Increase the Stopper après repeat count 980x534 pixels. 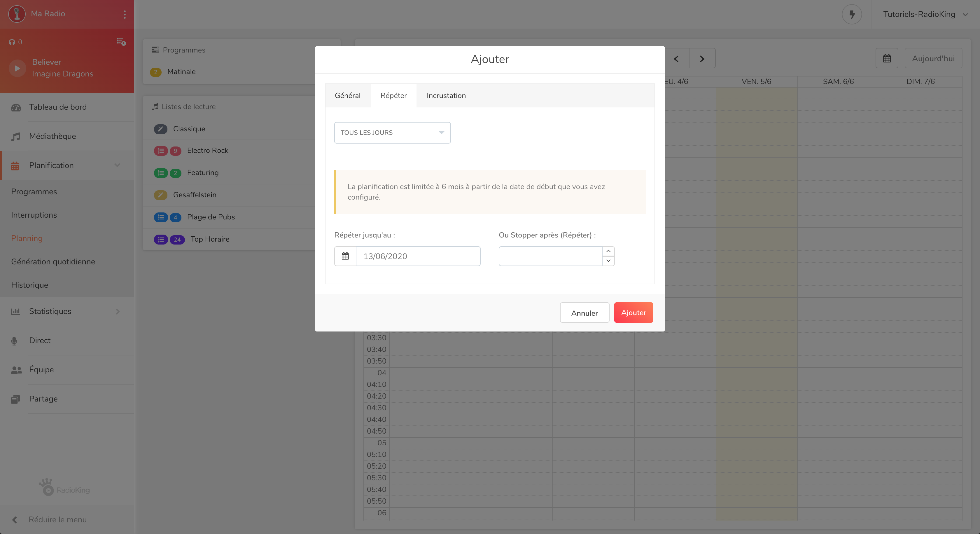coord(608,251)
